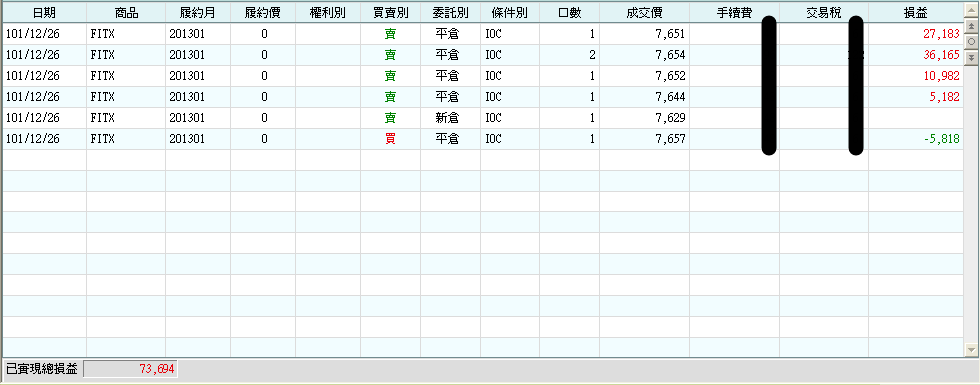Click the 履約月 column header
This screenshot has width=980, height=385.
click(198, 13)
